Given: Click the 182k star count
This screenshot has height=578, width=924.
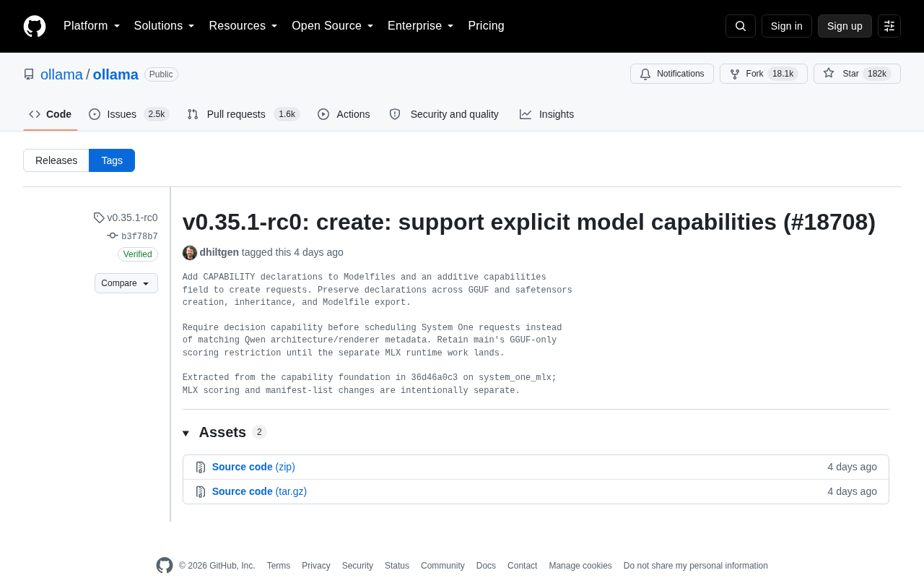Looking at the screenshot, I should pos(877,74).
